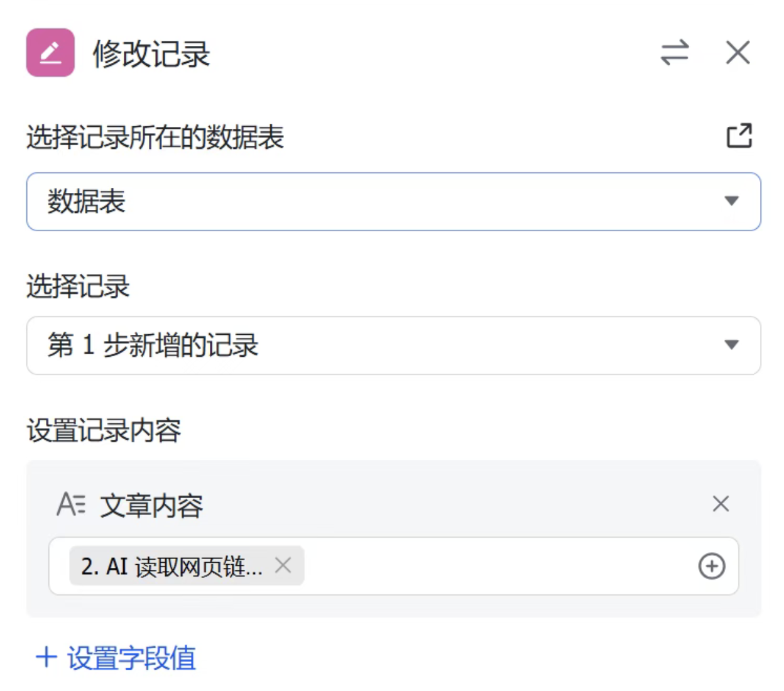This screenshot has height=691, width=784.
Task: Click the pink edit-record pencil icon
Action: pyautogui.click(x=50, y=53)
